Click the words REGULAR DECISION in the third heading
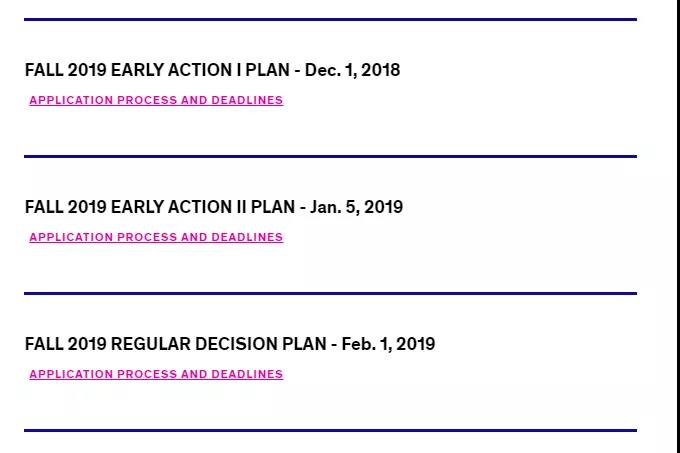 point(195,344)
